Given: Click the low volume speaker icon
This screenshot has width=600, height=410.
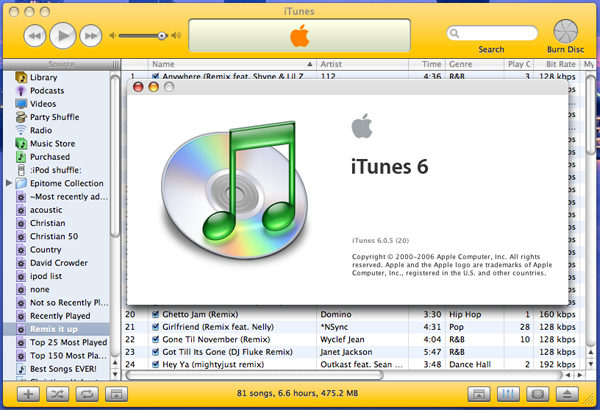Looking at the screenshot, I should [x=112, y=36].
